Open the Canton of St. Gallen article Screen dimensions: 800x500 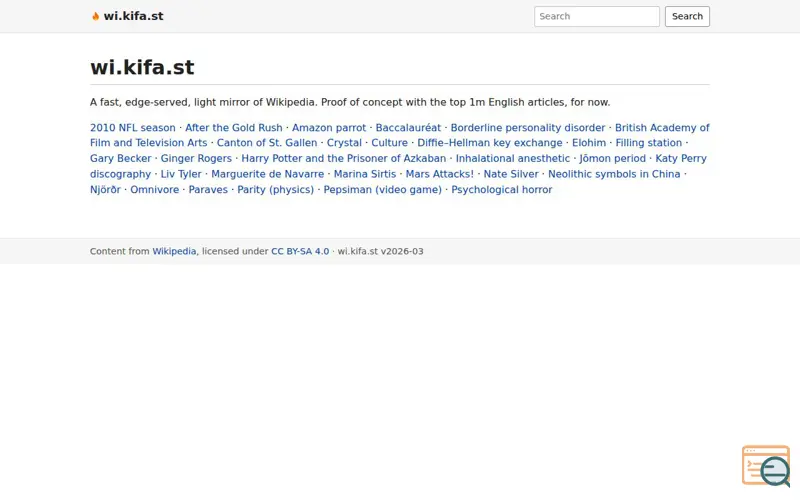[x=267, y=143]
